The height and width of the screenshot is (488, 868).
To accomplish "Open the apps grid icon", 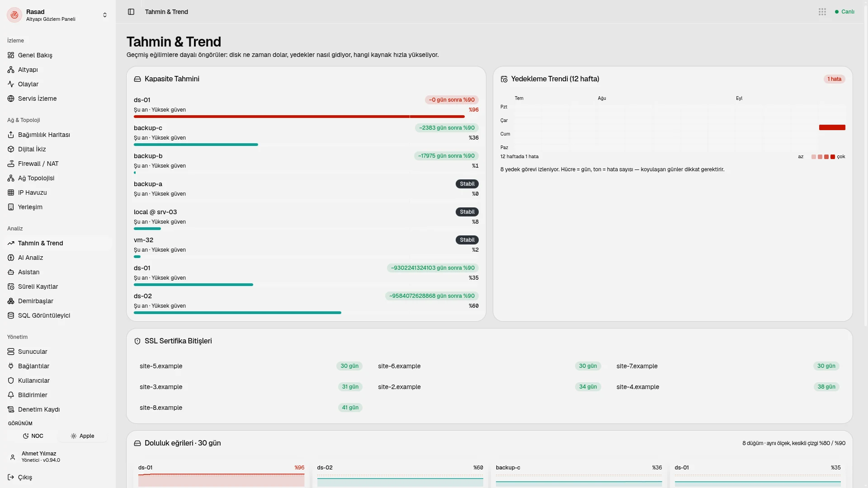I will point(822,12).
